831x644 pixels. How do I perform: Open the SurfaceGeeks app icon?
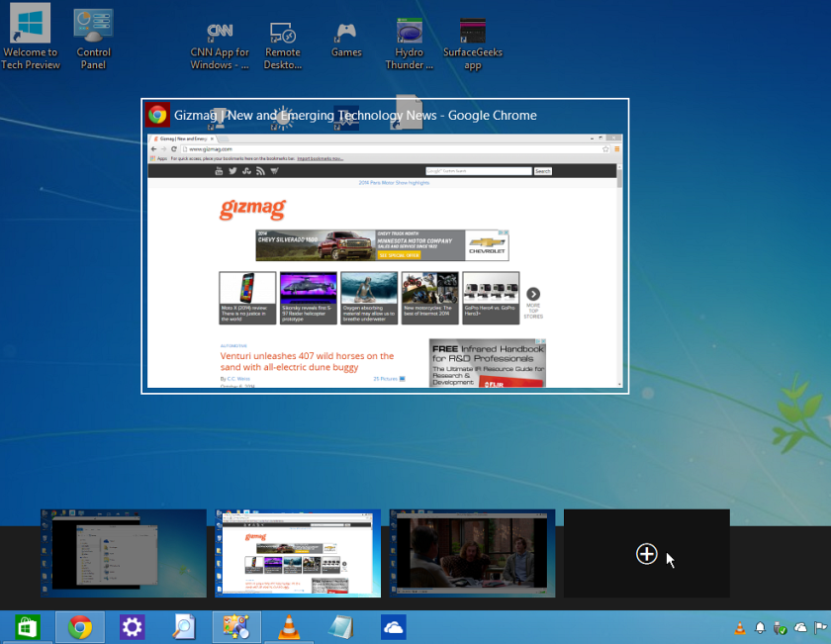click(x=472, y=46)
